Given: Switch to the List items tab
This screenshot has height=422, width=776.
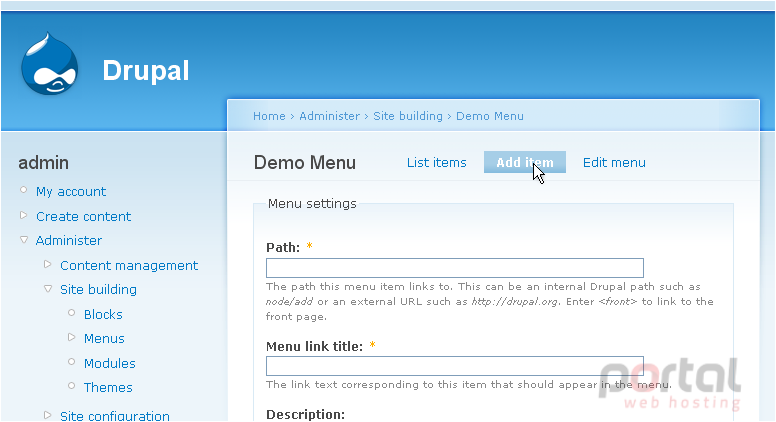Looking at the screenshot, I should [x=436, y=163].
